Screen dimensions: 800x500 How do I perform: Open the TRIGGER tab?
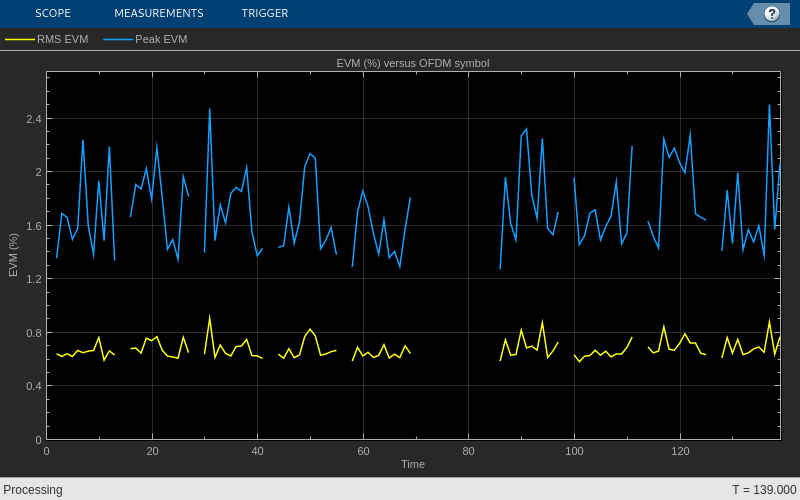coord(265,13)
